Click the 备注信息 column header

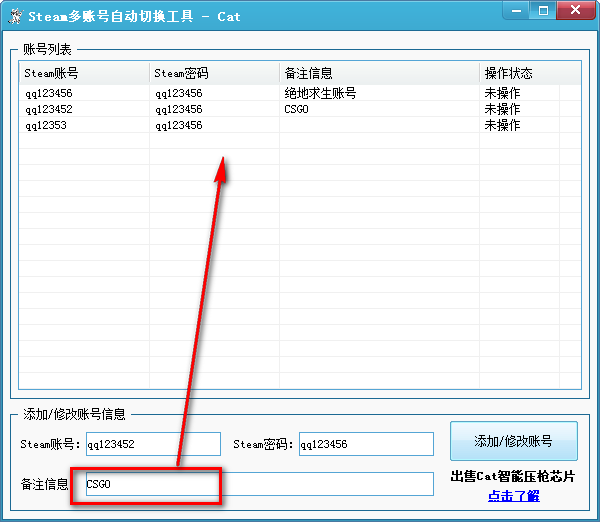379,73
